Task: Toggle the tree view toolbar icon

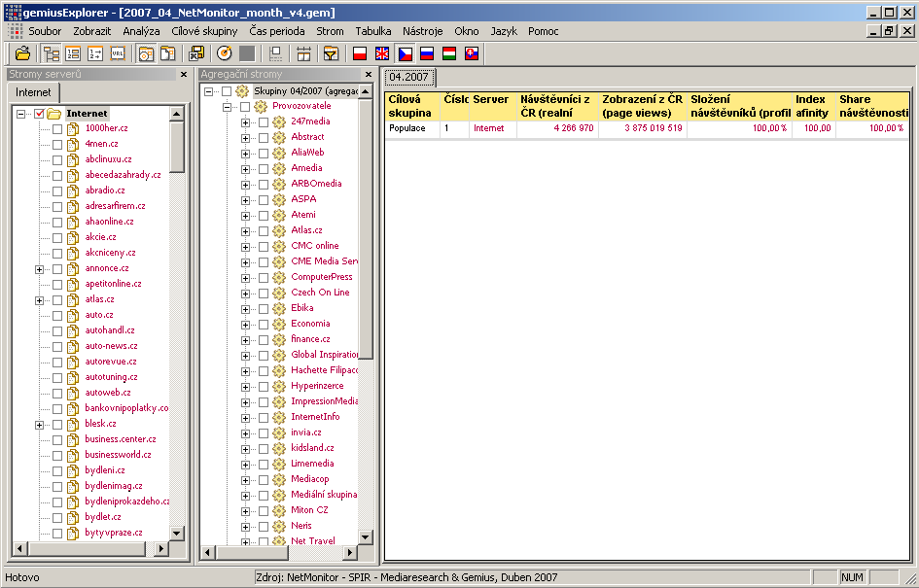Action: tap(52, 53)
